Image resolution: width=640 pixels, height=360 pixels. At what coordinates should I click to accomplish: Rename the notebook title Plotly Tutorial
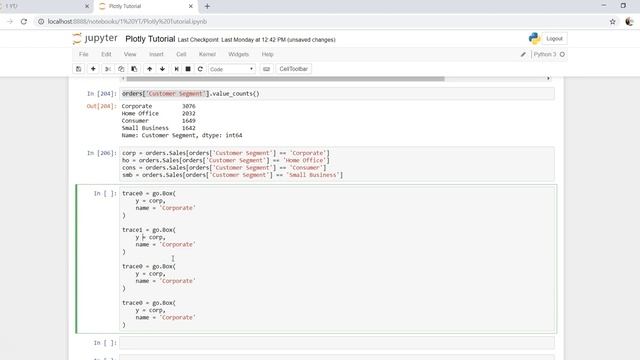click(x=150, y=39)
